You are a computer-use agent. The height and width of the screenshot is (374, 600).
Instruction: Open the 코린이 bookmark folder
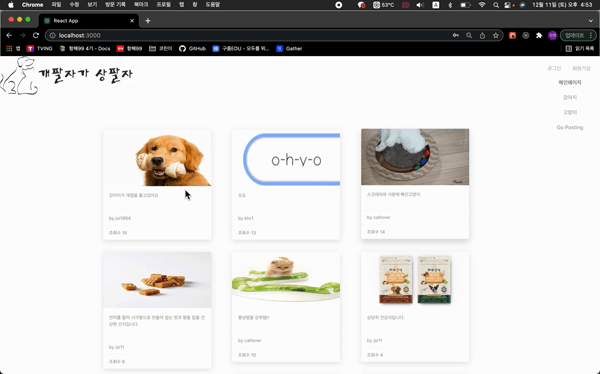(161, 49)
